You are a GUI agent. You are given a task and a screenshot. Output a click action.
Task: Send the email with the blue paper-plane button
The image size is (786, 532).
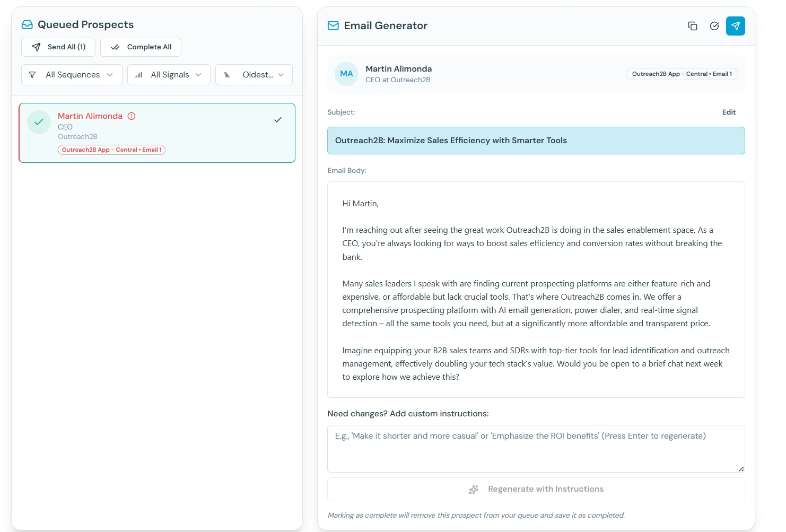coord(736,26)
